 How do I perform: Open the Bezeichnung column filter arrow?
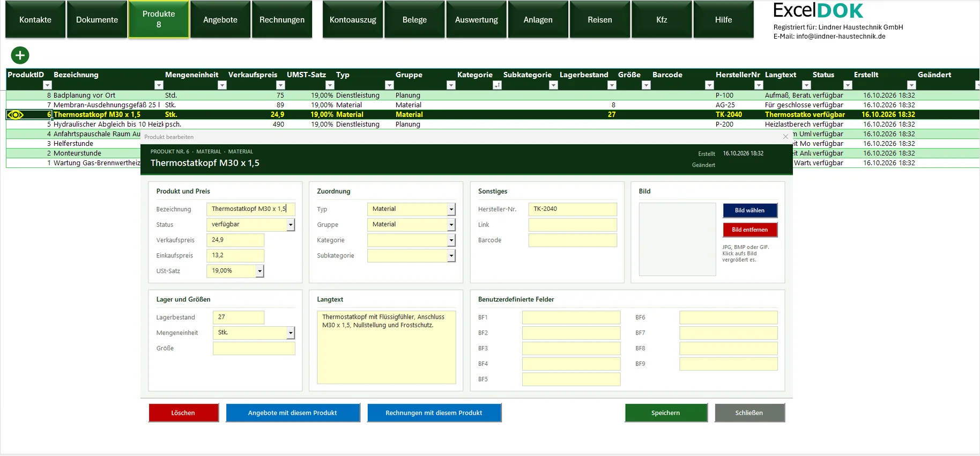click(159, 85)
